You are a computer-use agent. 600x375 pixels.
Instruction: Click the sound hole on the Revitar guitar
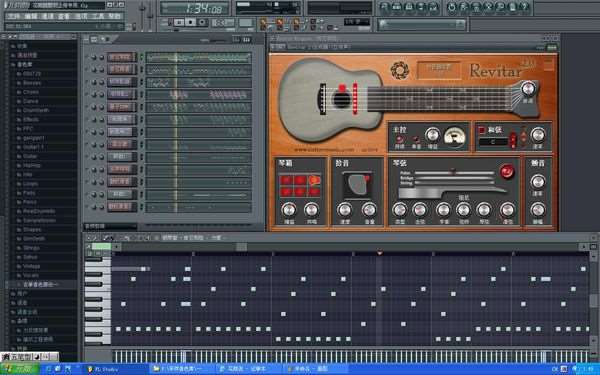click(x=342, y=99)
